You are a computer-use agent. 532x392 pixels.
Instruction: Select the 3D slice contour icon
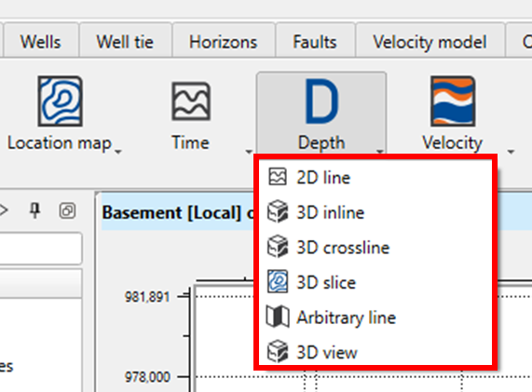click(x=278, y=281)
